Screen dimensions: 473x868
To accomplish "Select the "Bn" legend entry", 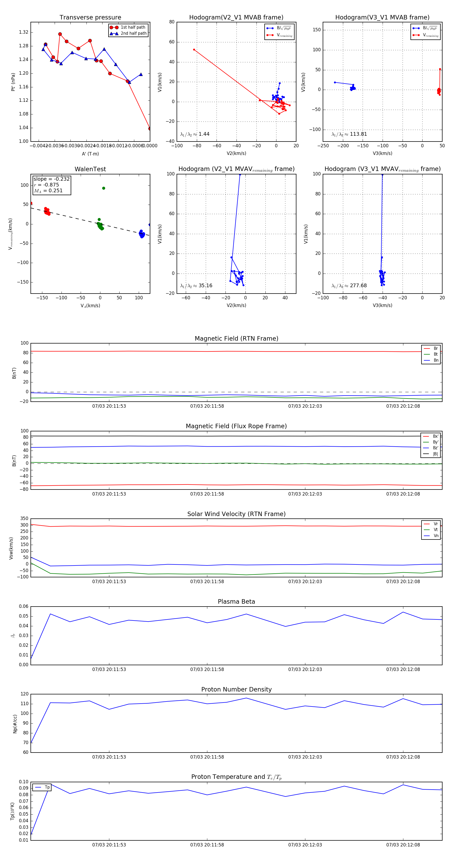I will 431,360.
